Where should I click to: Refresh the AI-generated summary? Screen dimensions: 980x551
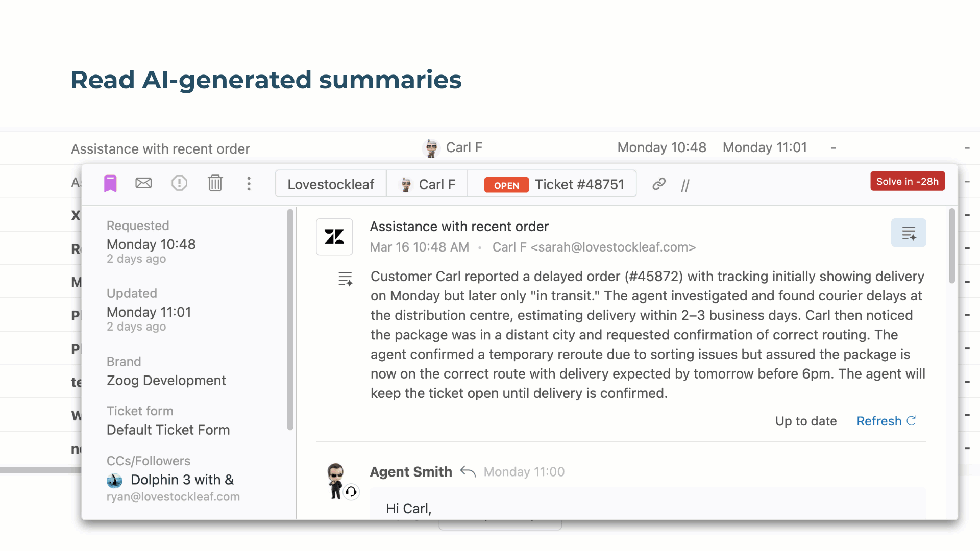click(x=886, y=421)
